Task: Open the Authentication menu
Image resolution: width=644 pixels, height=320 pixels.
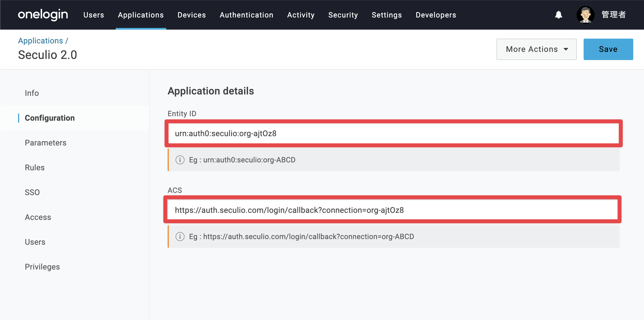Action: (x=246, y=15)
